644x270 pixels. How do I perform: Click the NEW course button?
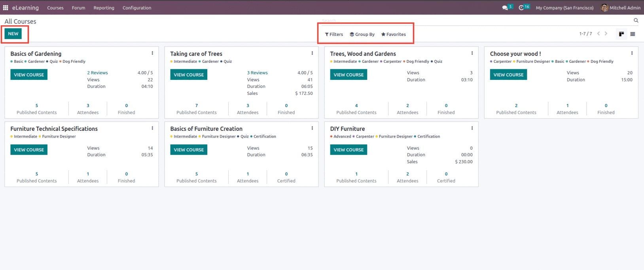click(x=13, y=34)
